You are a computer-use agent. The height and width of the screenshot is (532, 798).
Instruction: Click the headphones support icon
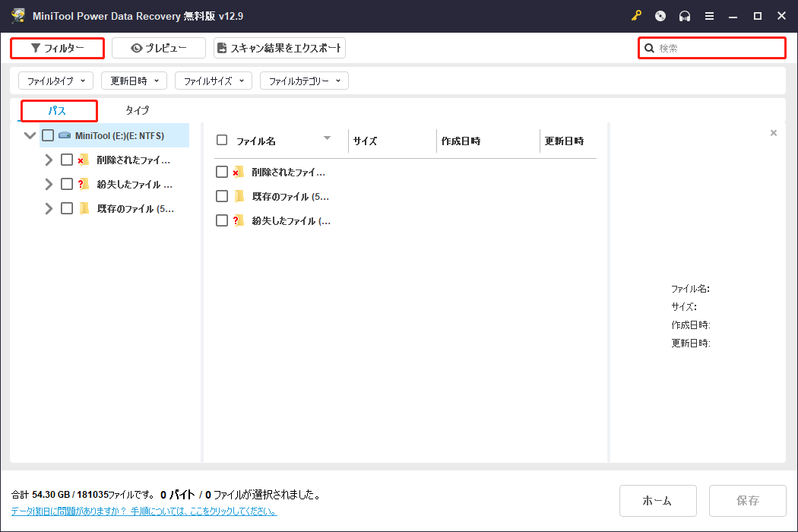pyautogui.click(x=685, y=16)
